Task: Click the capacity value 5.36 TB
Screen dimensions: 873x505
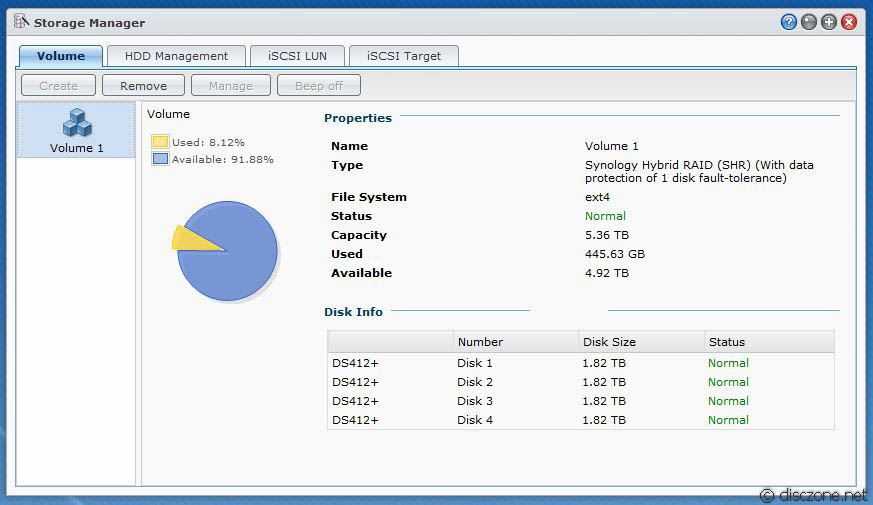Action: (x=607, y=235)
